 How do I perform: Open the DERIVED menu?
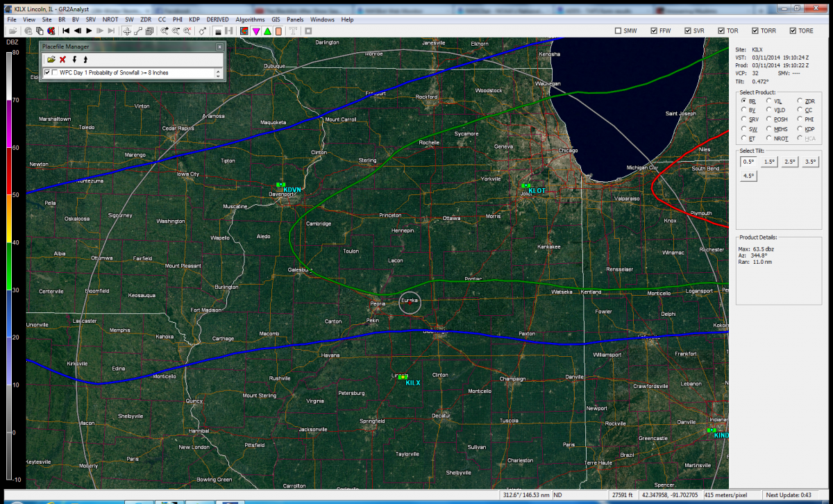pos(217,19)
